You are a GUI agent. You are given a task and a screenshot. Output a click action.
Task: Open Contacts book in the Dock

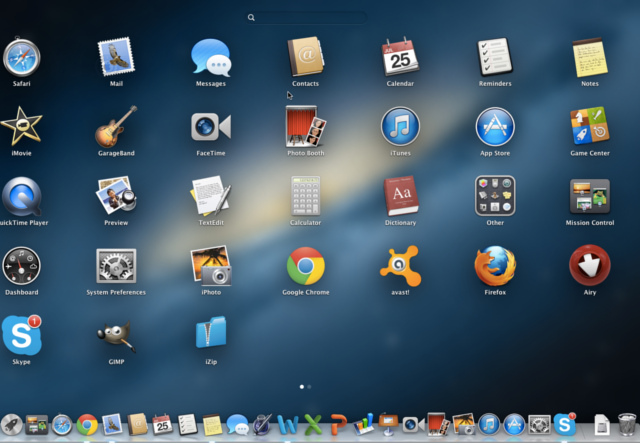138,424
